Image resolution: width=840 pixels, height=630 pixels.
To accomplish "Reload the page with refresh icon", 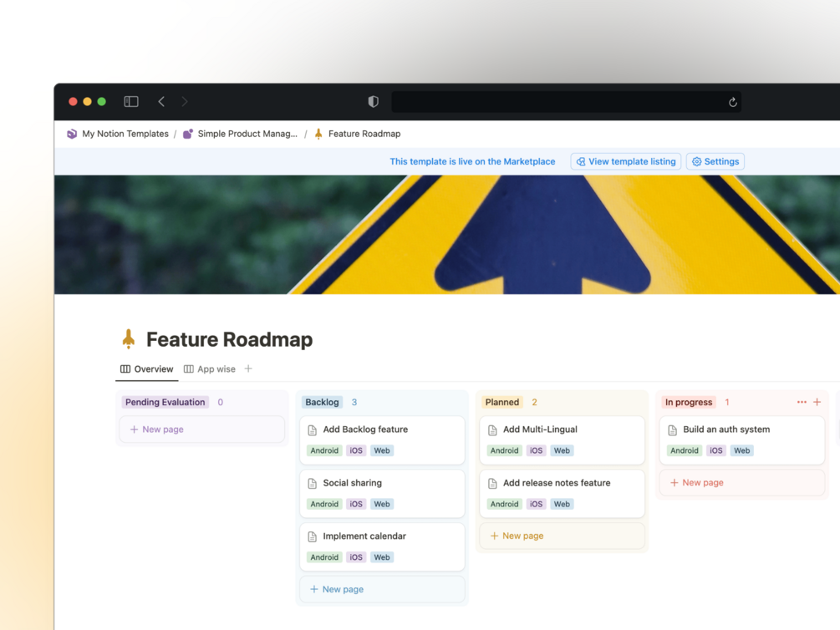I will point(732,102).
